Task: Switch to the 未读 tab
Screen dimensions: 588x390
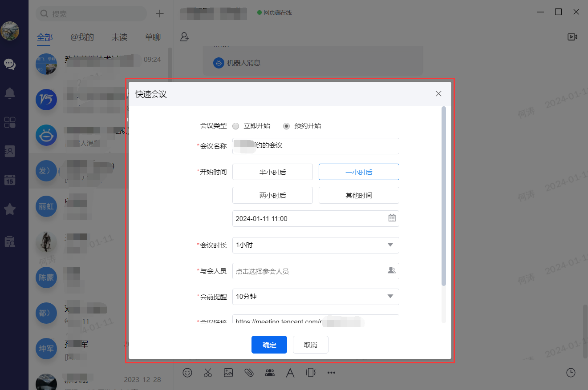Action: (x=119, y=37)
